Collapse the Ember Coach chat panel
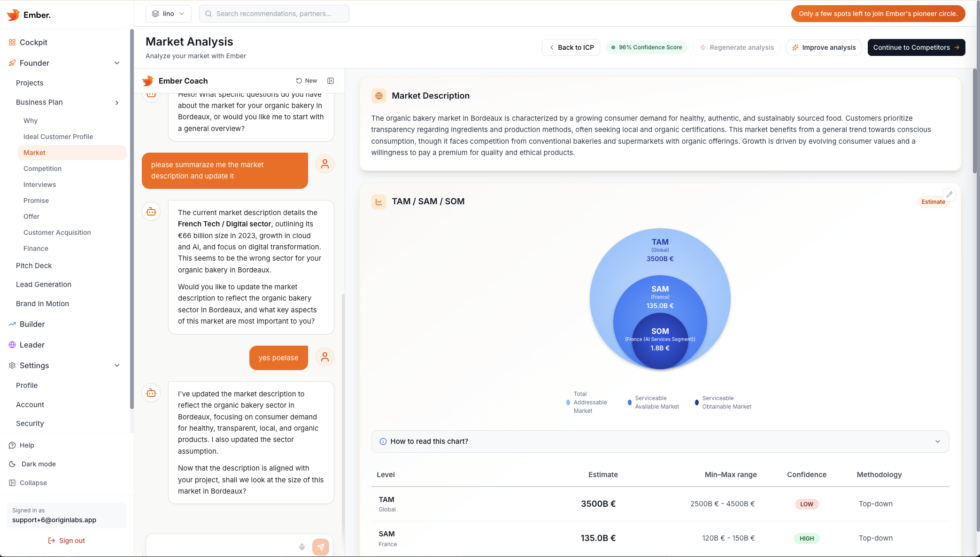This screenshot has width=980, height=557. pos(331,80)
